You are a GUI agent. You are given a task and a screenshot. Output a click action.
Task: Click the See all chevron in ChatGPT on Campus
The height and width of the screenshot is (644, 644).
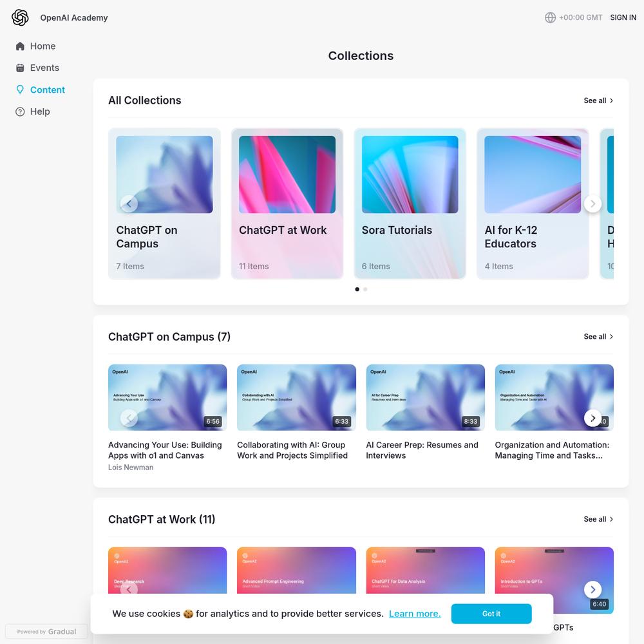pyautogui.click(x=611, y=336)
